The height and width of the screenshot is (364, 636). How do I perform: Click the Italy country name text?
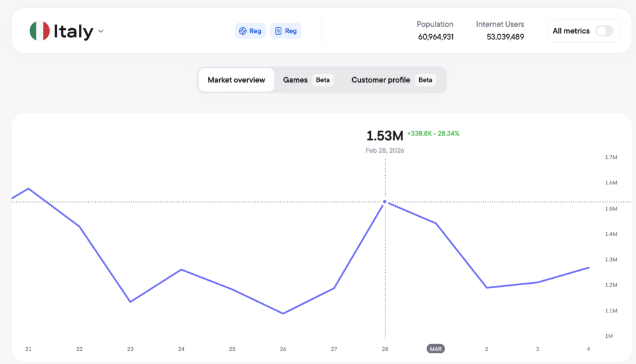(73, 32)
